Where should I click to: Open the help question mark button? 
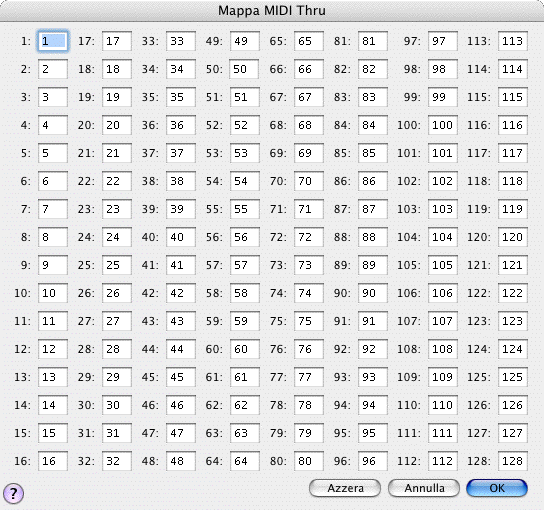click(x=13, y=493)
